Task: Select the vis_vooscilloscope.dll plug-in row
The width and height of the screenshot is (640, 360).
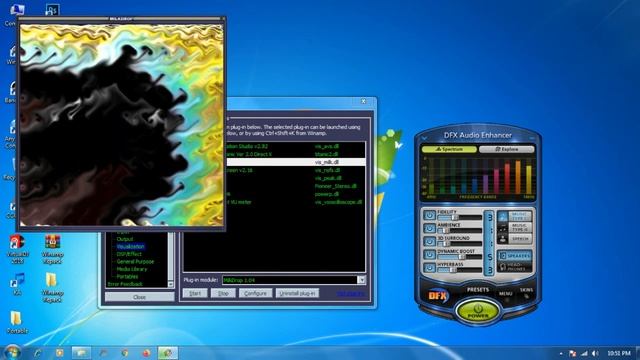Action: pos(296,202)
